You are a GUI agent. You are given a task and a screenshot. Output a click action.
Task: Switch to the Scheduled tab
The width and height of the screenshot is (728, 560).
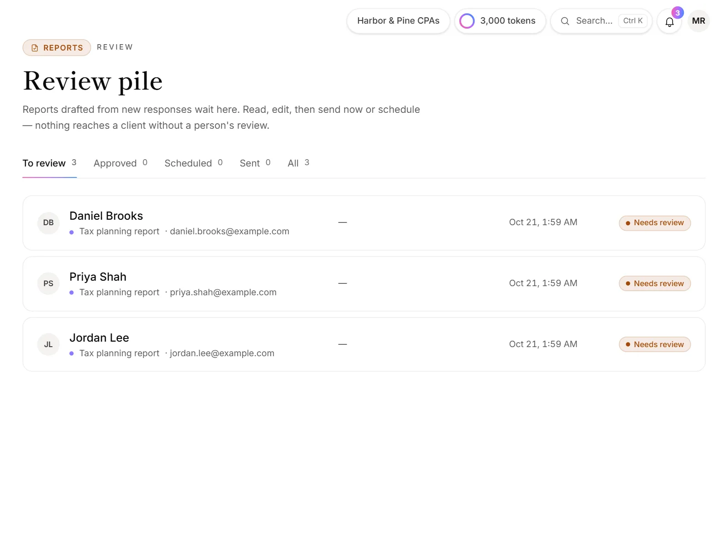coord(193,163)
